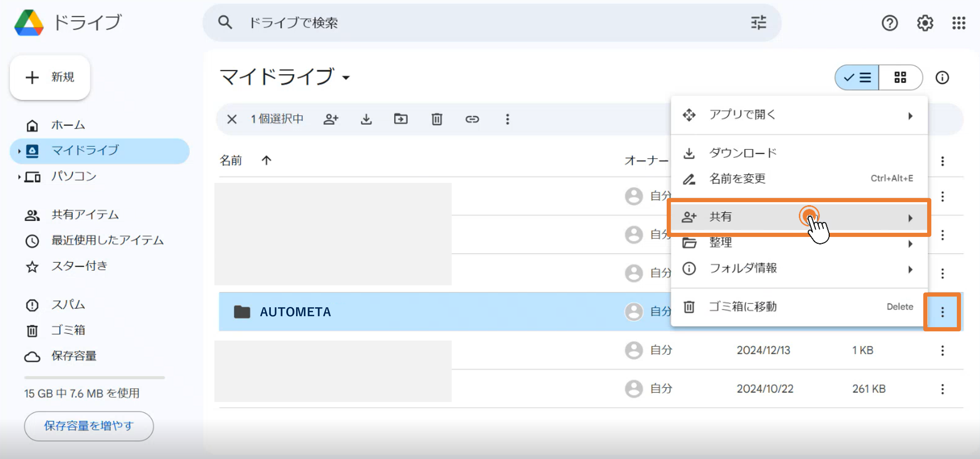Choose 共有 in context menu
This screenshot has height=459, width=980.
coord(799,217)
